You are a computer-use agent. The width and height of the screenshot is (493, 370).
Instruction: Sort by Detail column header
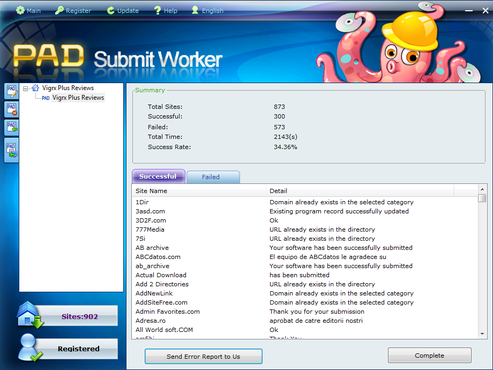(360, 191)
